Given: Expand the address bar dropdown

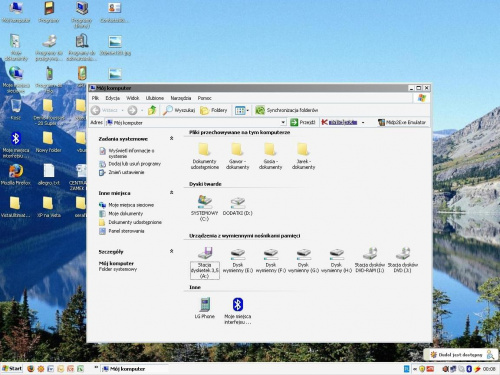Looking at the screenshot, I should pyautogui.click(x=283, y=122).
